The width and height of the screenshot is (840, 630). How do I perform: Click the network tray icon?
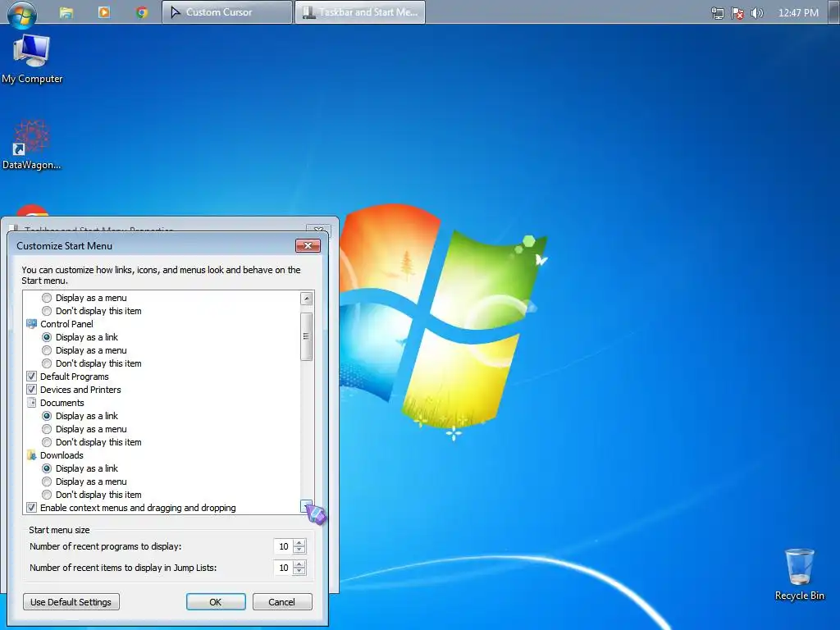pyautogui.click(x=717, y=13)
